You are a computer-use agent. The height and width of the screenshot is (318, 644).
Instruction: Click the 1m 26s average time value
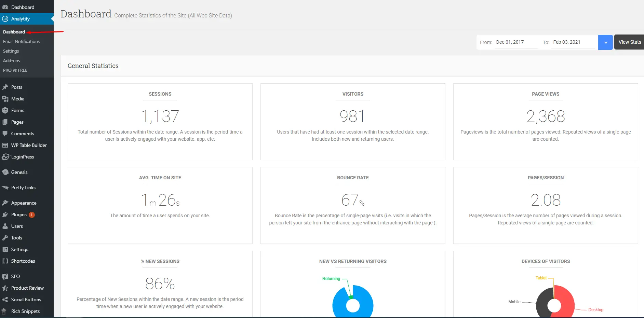160,200
